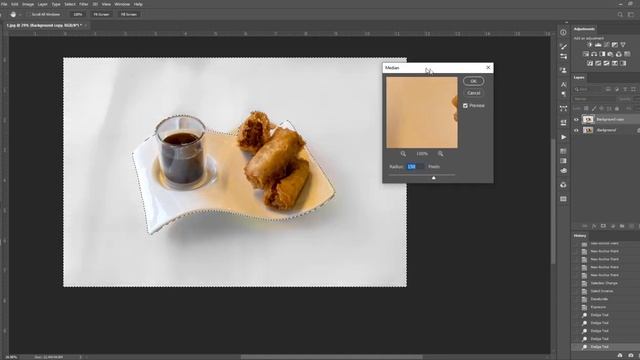
Task: Click Cancel in the Median dialog
Action: [x=473, y=93]
